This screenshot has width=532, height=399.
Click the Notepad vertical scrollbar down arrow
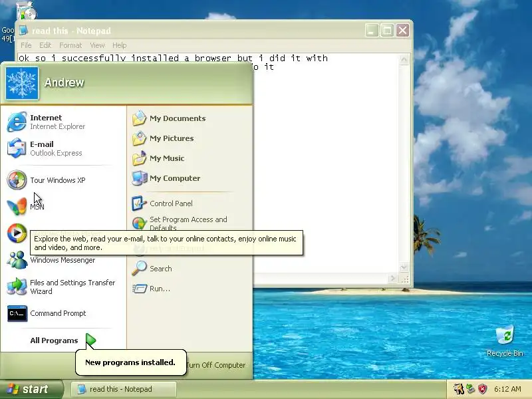(404, 267)
